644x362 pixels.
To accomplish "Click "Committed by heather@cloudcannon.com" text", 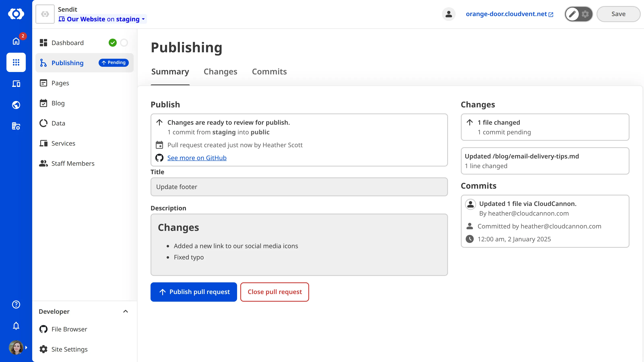I will (539, 226).
